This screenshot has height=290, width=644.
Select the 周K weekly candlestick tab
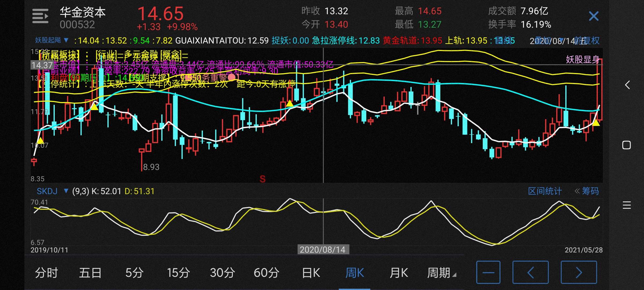[x=354, y=273]
